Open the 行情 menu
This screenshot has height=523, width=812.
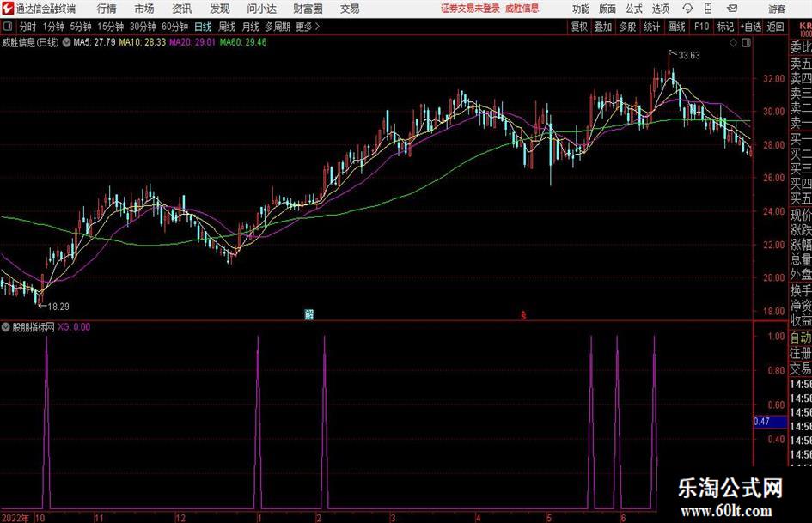[x=107, y=9]
